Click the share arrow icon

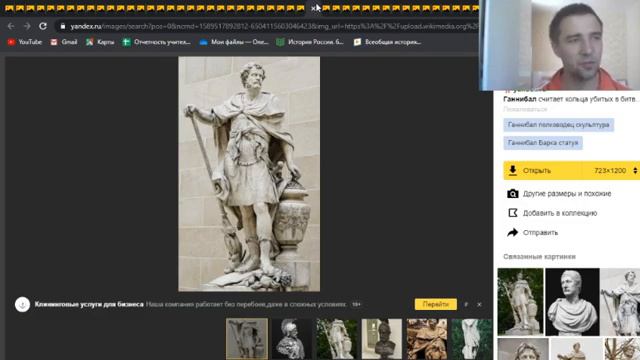[x=513, y=233]
